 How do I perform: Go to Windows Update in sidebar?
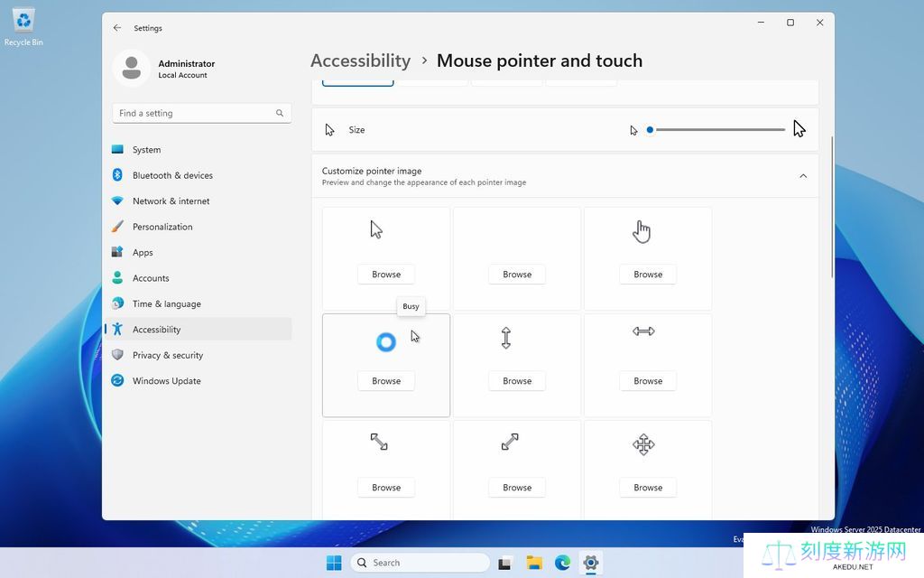click(x=167, y=381)
